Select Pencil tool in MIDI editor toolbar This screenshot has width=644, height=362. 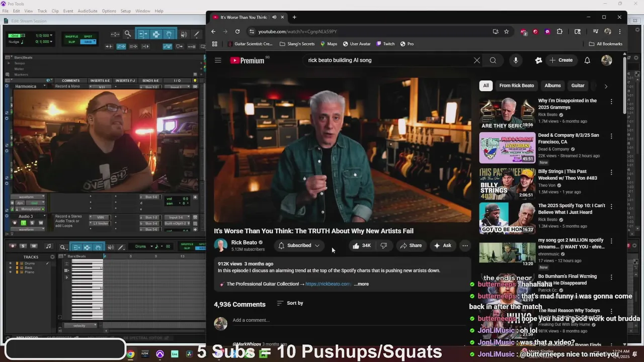(x=122, y=247)
